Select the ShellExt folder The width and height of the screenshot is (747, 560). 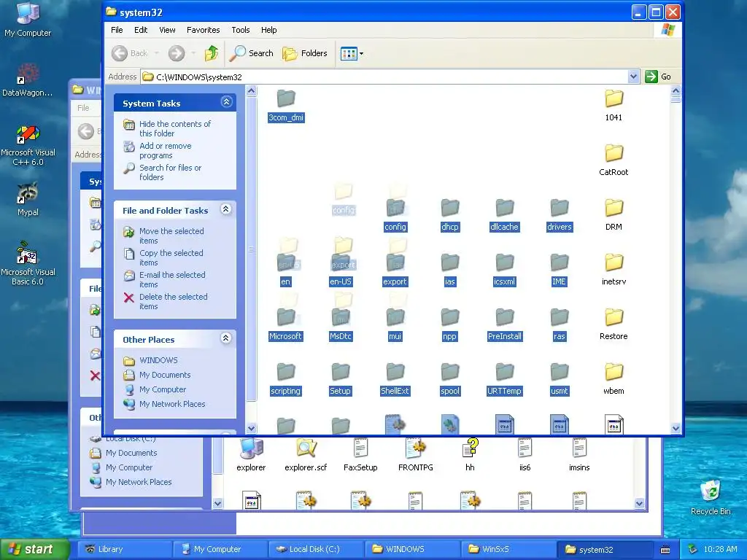point(395,379)
